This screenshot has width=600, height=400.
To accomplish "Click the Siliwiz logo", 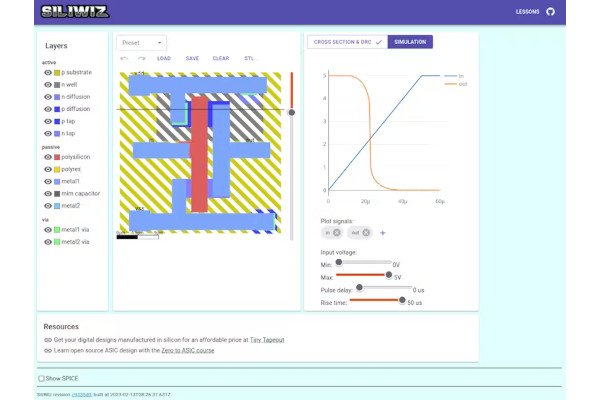I will (75, 12).
